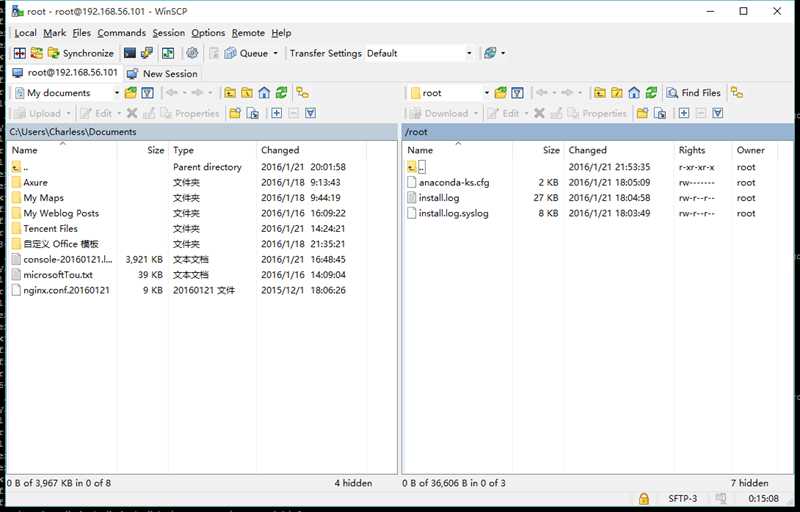Click local panel Root Directory icon

click(247, 93)
